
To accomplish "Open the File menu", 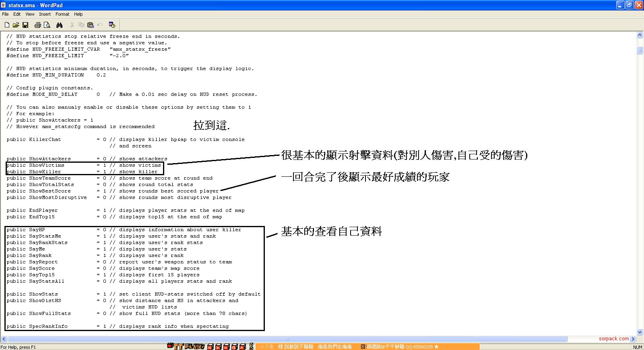I will coord(5,14).
